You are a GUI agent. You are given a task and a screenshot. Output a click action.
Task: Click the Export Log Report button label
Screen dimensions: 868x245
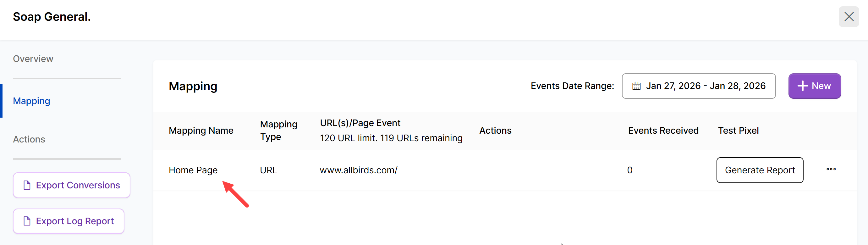(x=75, y=221)
